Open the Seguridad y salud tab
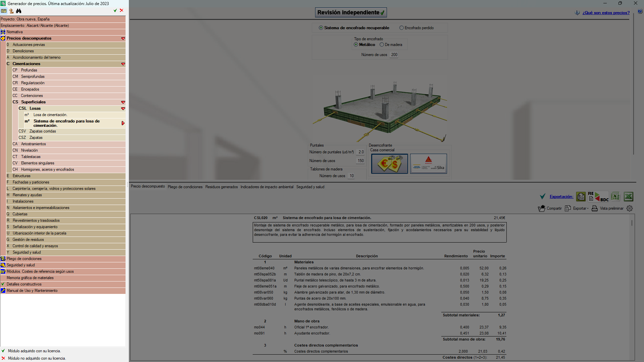644x362 pixels. tap(310, 187)
